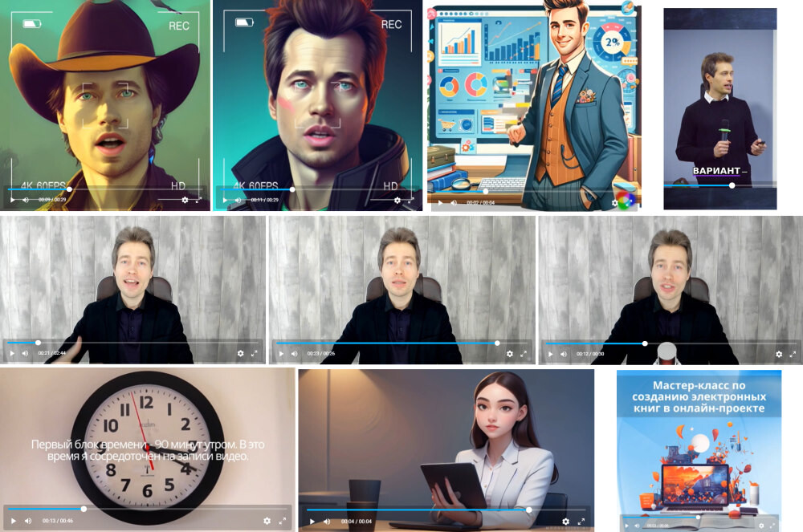Open settings gear on red-haired portrait video
Screen dimensions: 803x532
click(x=397, y=201)
